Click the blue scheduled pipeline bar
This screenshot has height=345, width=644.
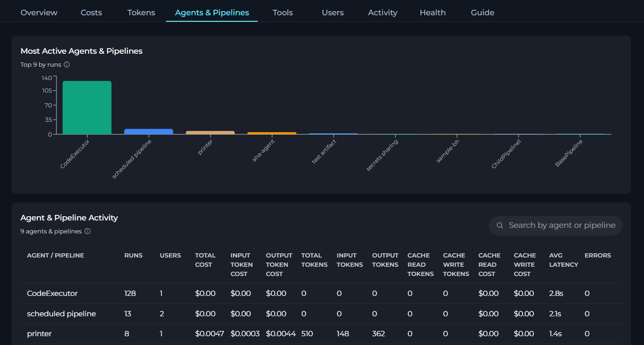149,132
